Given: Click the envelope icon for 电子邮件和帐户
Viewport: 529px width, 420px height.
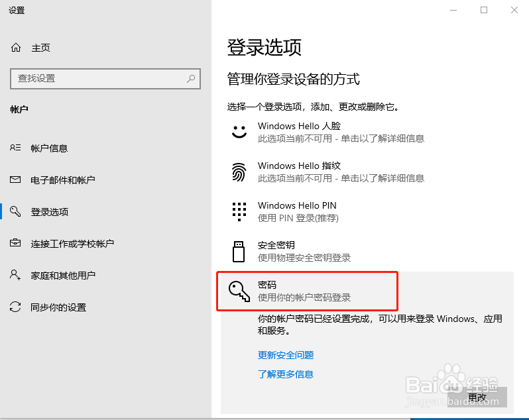Looking at the screenshot, I should click(x=15, y=180).
